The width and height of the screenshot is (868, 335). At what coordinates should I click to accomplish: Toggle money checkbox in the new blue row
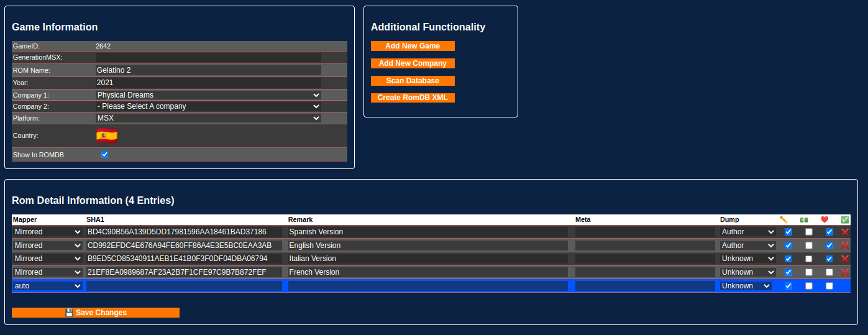pos(809,286)
